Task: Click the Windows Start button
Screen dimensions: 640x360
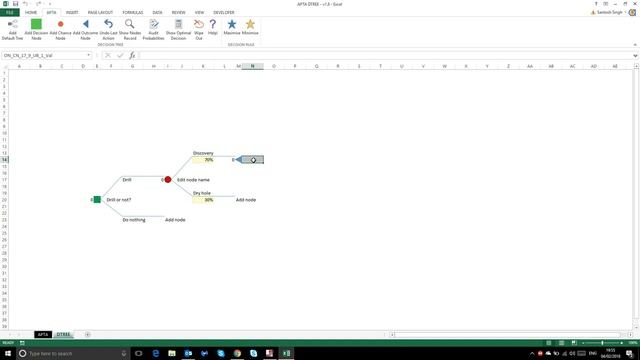Action: [8, 353]
